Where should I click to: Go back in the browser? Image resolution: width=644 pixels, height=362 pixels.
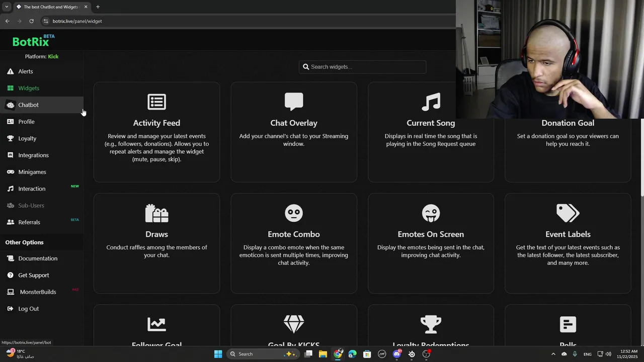pos(7,21)
